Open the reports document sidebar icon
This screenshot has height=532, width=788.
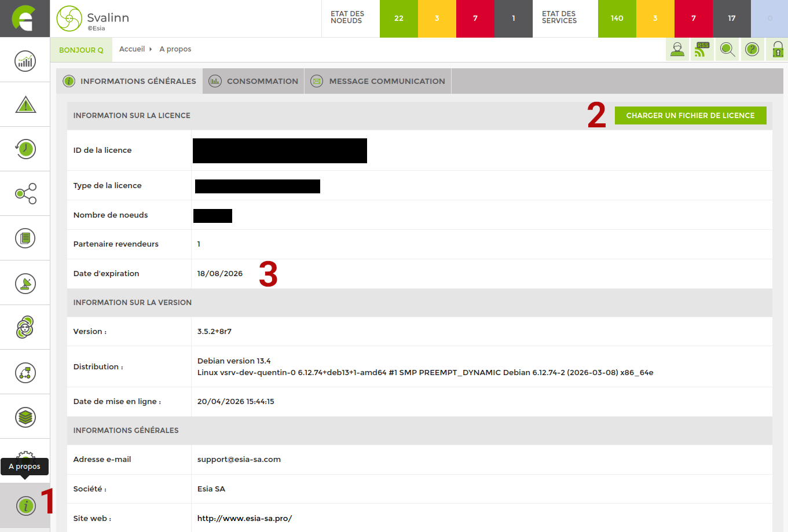pos(25,238)
